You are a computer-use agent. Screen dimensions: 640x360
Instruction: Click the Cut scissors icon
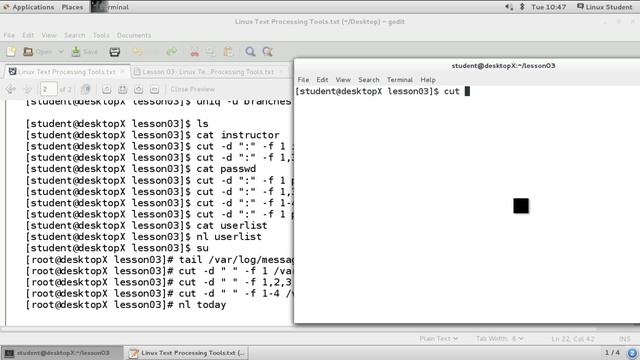[195, 52]
